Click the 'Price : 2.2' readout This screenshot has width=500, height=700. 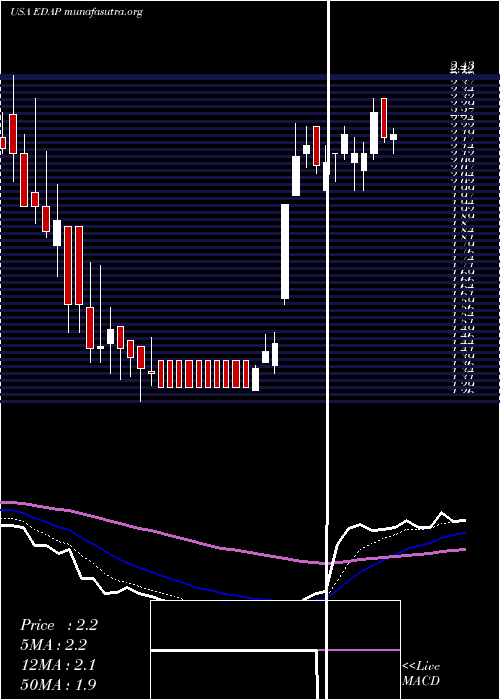pyautogui.click(x=59, y=625)
